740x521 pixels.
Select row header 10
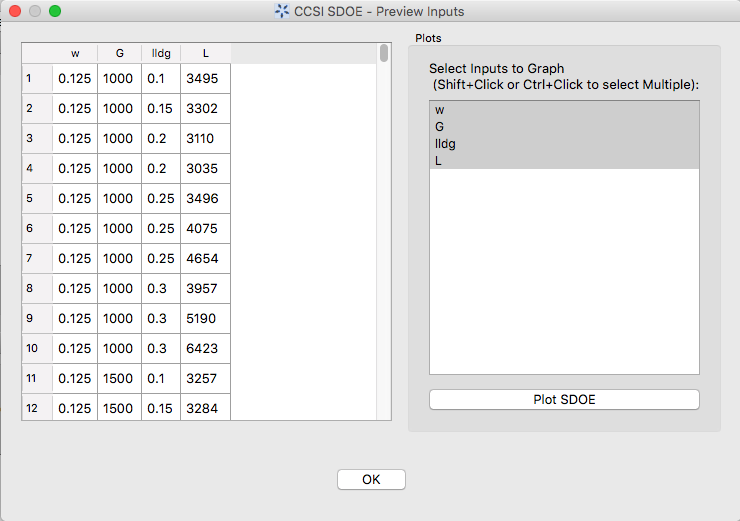point(37,348)
